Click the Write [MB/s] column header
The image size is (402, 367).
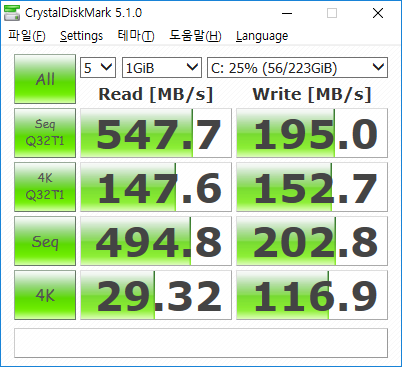pos(312,94)
